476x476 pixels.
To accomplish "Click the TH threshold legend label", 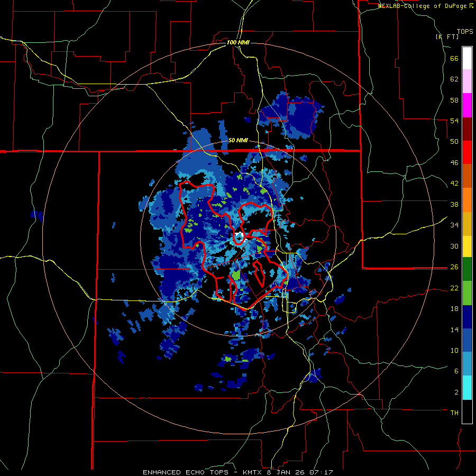I will 454,413.
